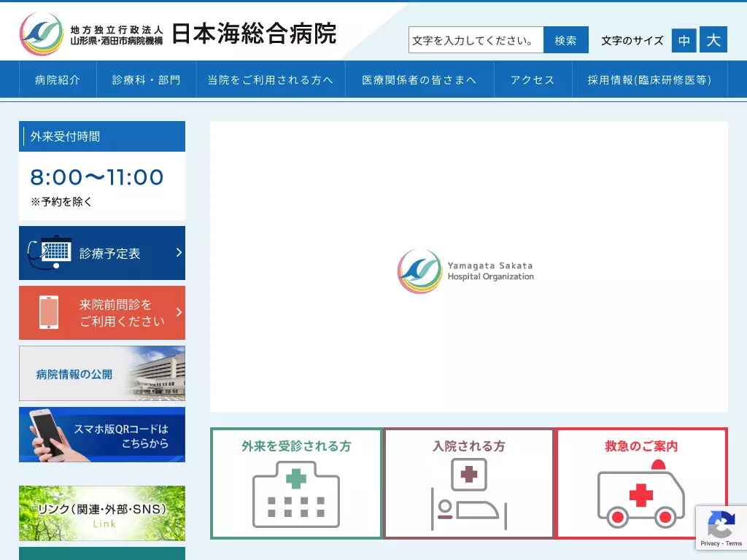Click the 日本海総合病院 title text
This screenshot has height=560, width=747.
(x=254, y=34)
